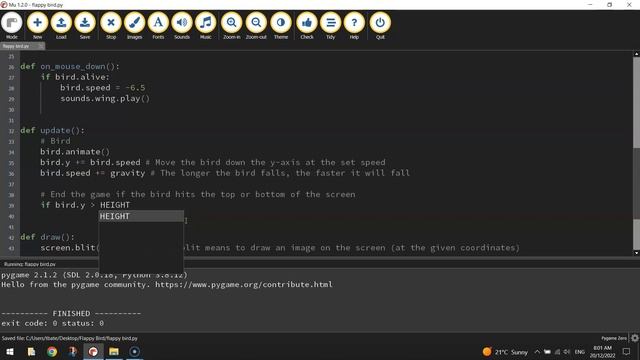This screenshot has width=640, height=360.
Task: Zoom in the editor text
Action: [x=231, y=26]
